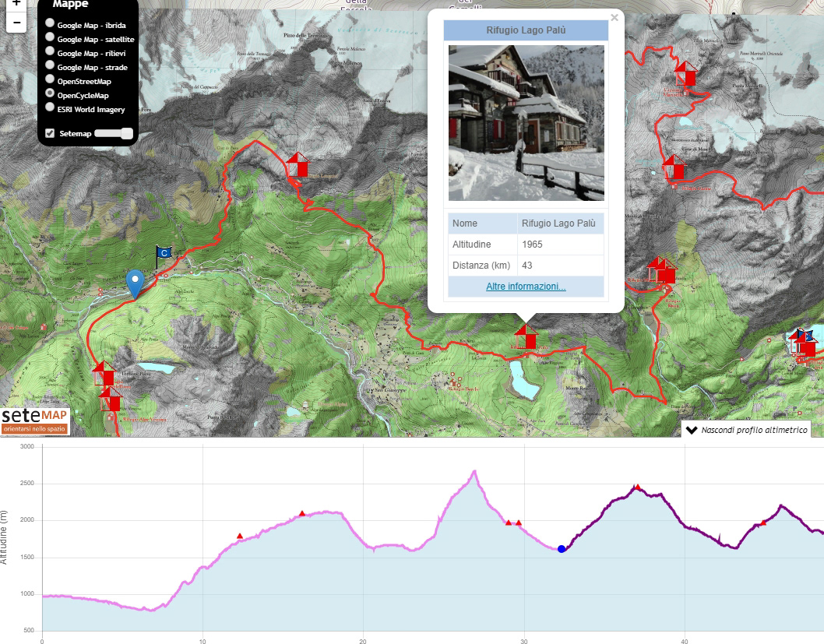Collapse elevation profile via Nascondi profilo altimetrico

745,430
